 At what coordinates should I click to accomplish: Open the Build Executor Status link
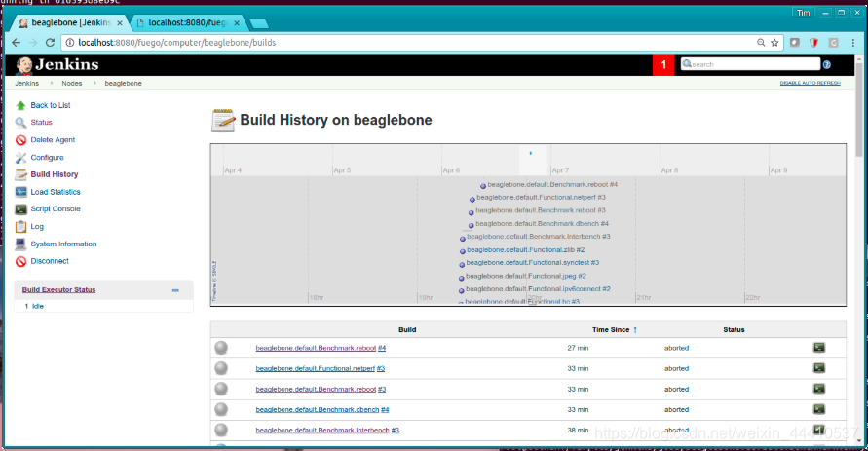[x=58, y=290]
